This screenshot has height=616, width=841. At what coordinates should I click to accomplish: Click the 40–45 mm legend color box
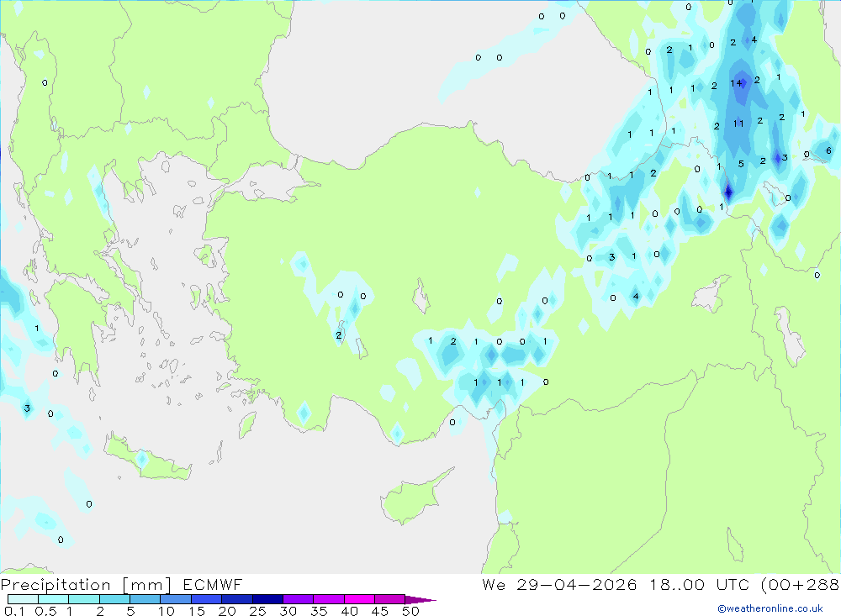pyautogui.click(x=359, y=599)
